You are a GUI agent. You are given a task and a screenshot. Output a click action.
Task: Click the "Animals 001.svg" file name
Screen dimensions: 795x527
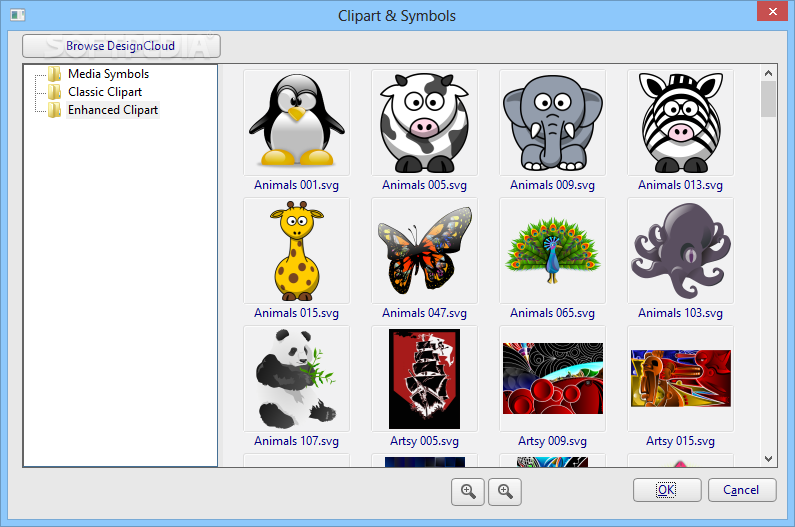point(297,185)
